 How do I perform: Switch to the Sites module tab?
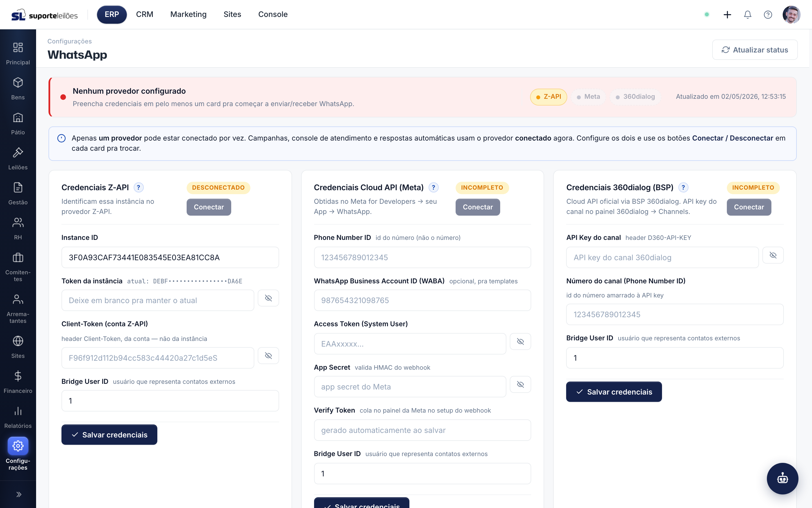click(232, 14)
